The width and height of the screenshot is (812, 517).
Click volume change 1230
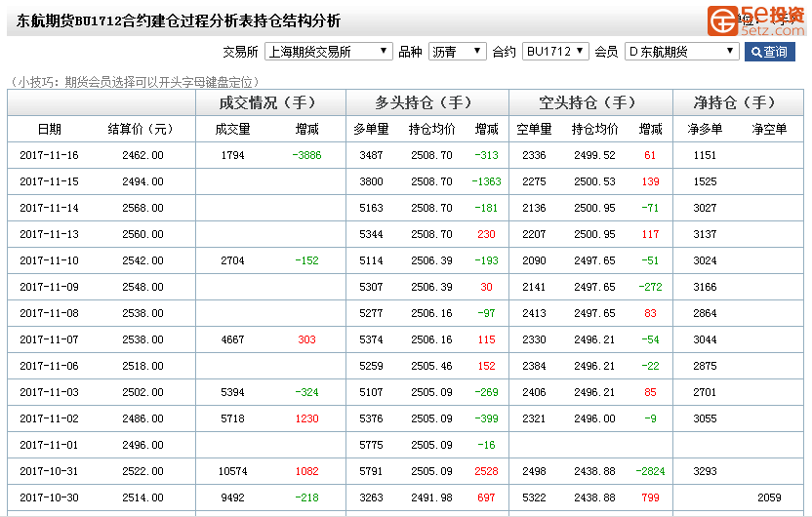tap(306, 419)
